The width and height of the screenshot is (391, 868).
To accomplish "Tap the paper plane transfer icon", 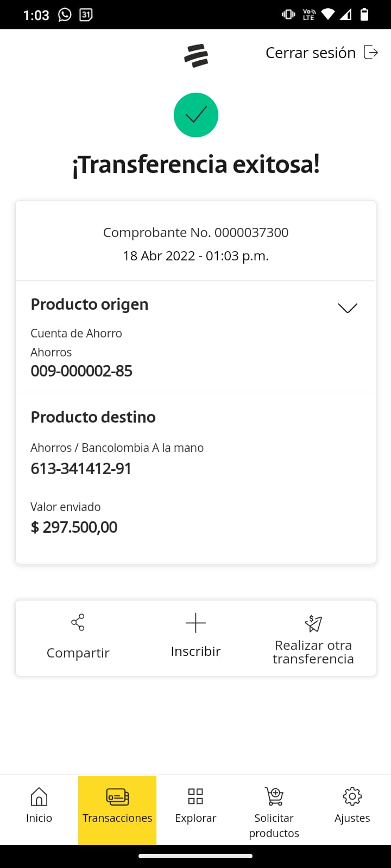I will (313, 623).
